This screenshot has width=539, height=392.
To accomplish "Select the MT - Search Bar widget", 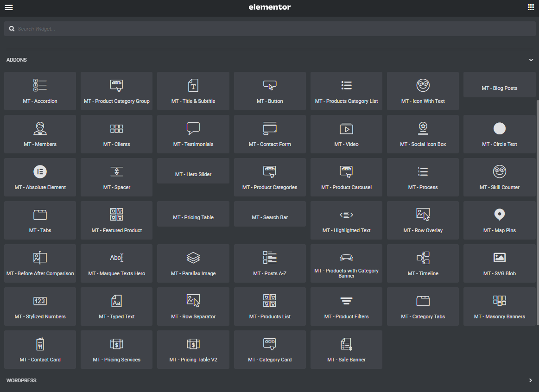I will (270, 214).
